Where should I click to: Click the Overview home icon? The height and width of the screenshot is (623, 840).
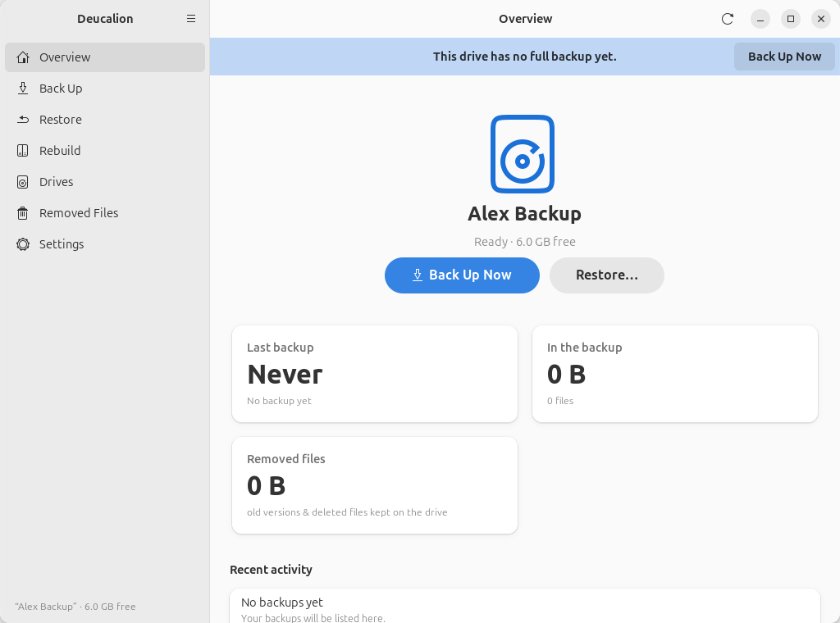(22, 57)
